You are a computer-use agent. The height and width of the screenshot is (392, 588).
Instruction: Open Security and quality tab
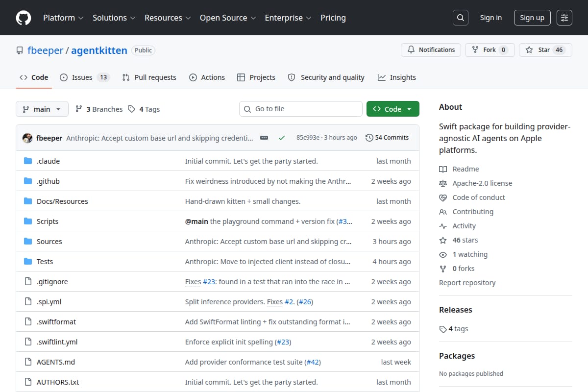tap(326, 77)
